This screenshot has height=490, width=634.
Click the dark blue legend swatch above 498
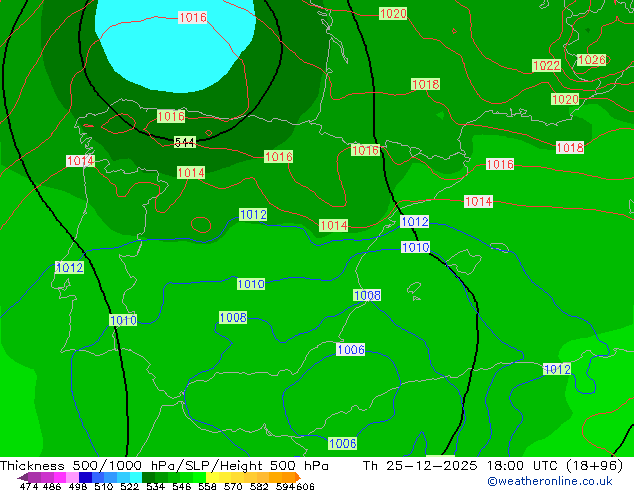pyautogui.click(x=85, y=477)
